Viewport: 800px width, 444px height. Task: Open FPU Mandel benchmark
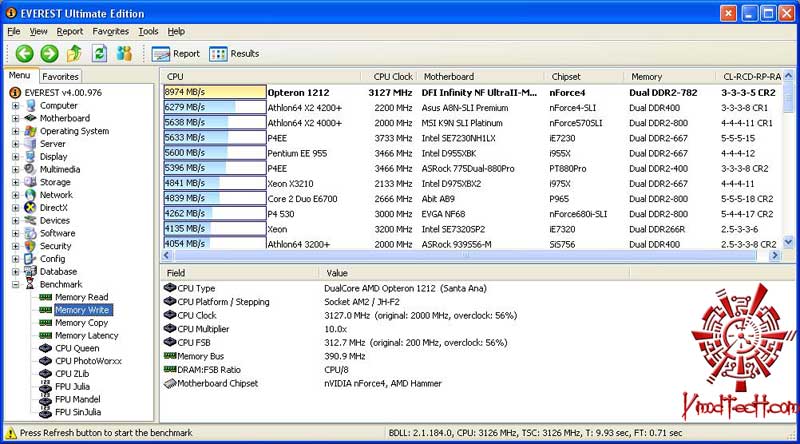[78, 399]
